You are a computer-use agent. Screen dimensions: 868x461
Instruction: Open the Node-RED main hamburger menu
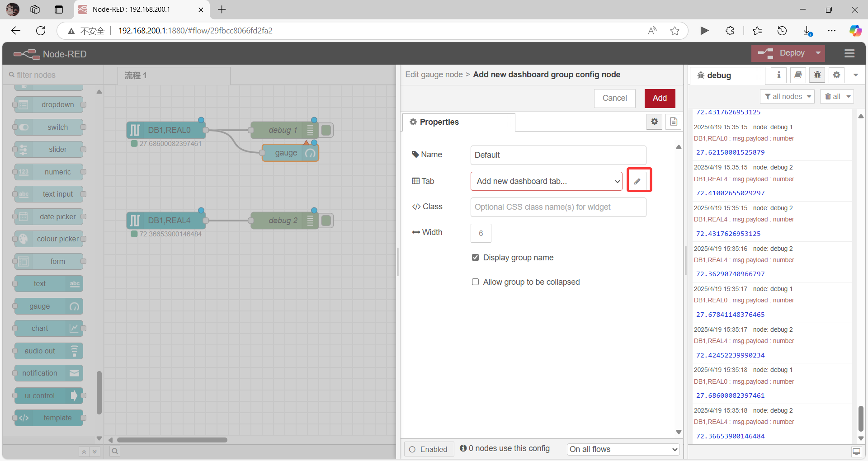(849, 53)
